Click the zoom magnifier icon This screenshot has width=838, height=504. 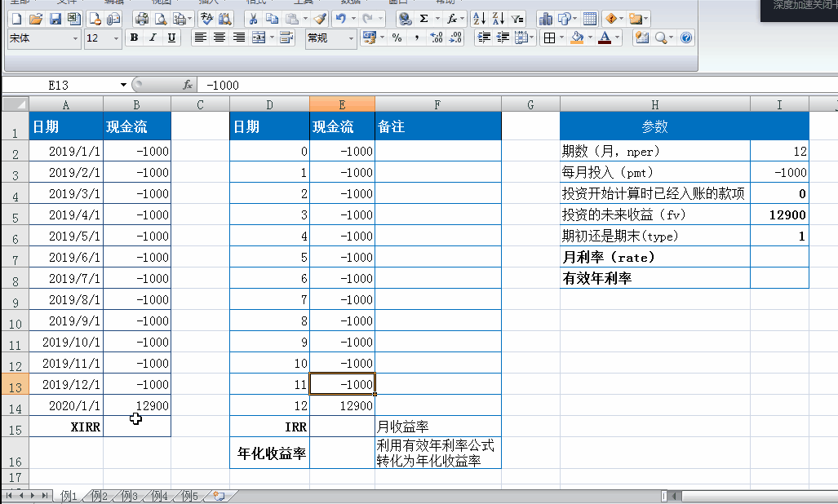[661, 38]
